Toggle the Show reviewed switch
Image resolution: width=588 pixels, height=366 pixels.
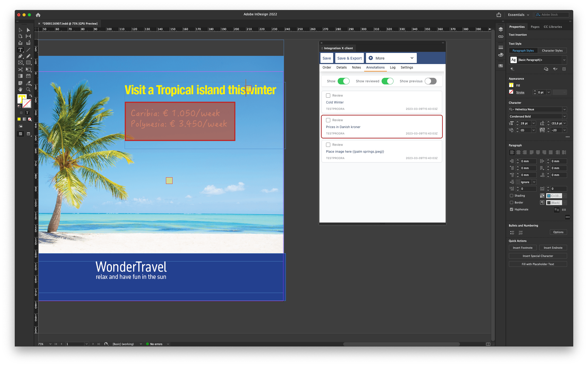coord(387,81)
